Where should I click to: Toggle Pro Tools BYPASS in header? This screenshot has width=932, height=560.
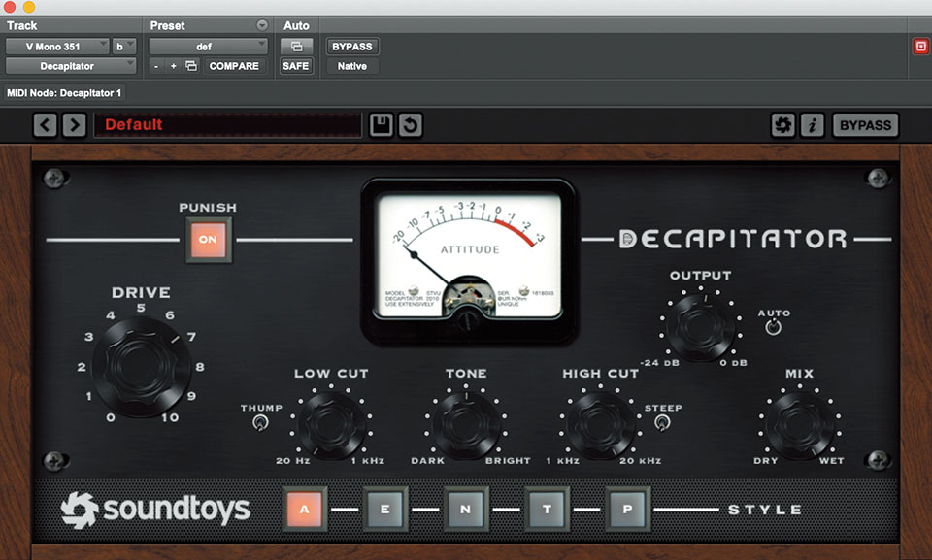point(351,47)
